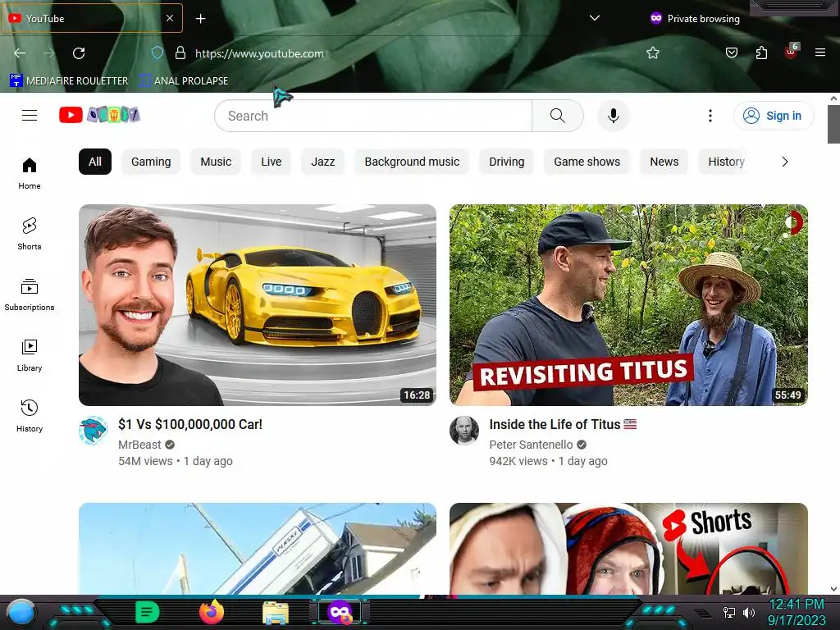Open browser extensions puzzle icon
Viewport: 840px width, 630px height.
[x=761, y=52]
